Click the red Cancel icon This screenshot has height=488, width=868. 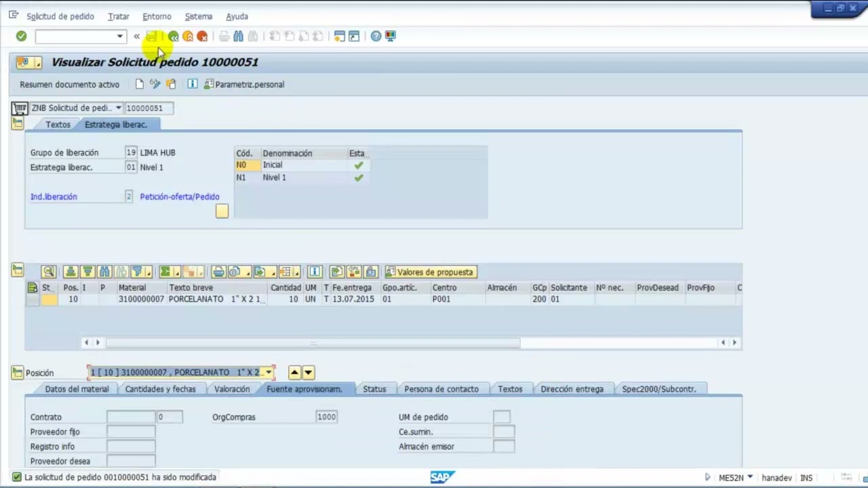(x=202, y=36)
